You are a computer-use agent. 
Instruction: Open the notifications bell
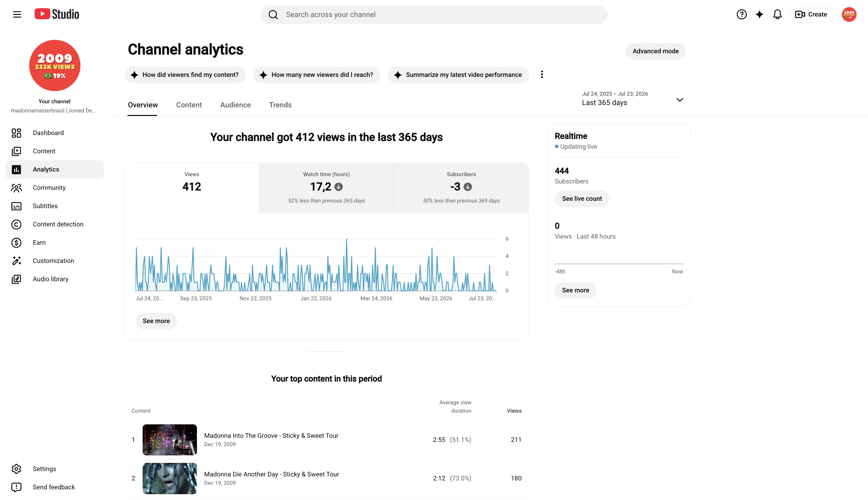click(x=777, y=14)
